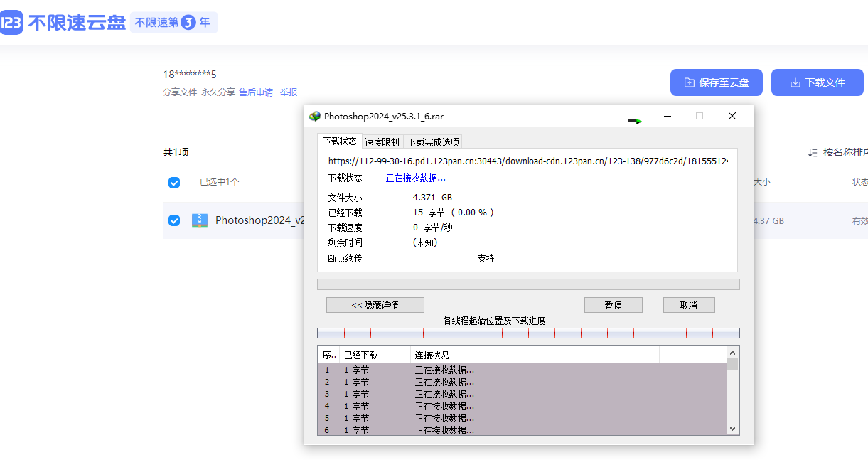Image resolution: width=868 pixels, height=460 pixels.
Task: Click the Photoshop2024_v2 file name in the list
Action: click(259, 220)
